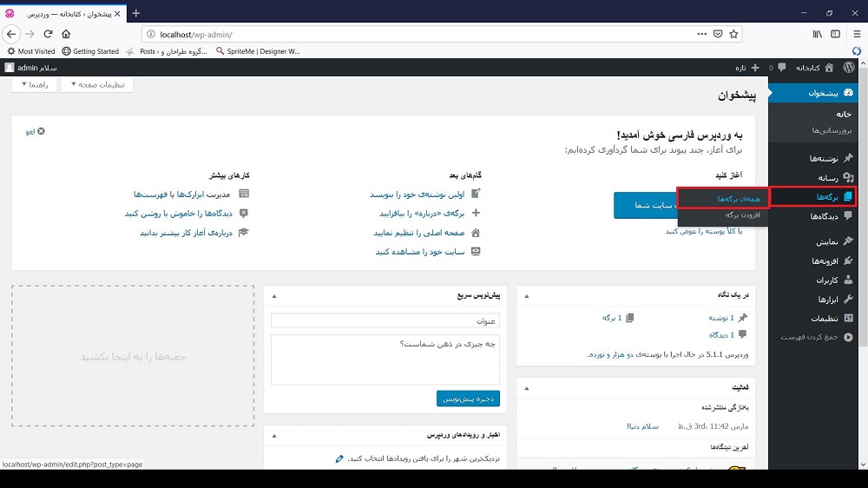This screenshot has height=488, width=868.
Task: Open page actions three-dots menu
Action: coord(702,35)
